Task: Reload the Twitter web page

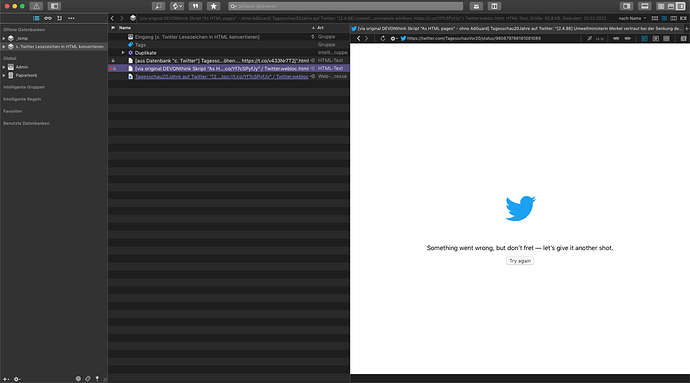Action: [x=382, y=38]
